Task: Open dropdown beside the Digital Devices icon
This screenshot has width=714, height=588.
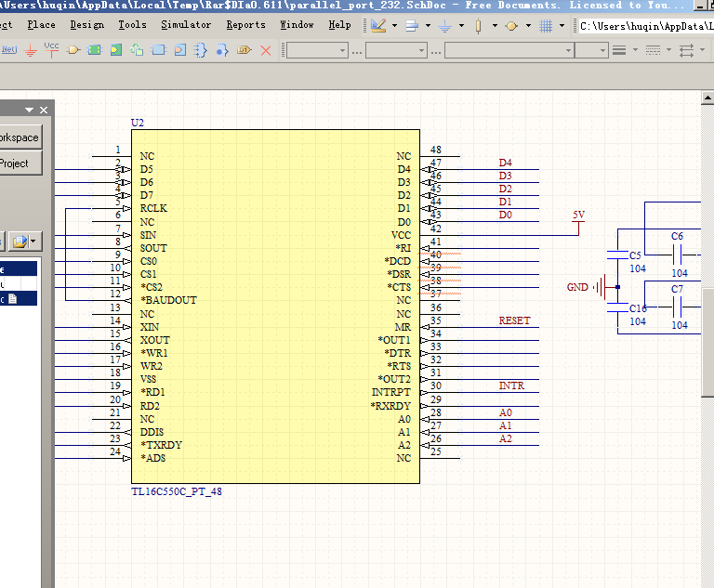Action: (x=495, y=26)
